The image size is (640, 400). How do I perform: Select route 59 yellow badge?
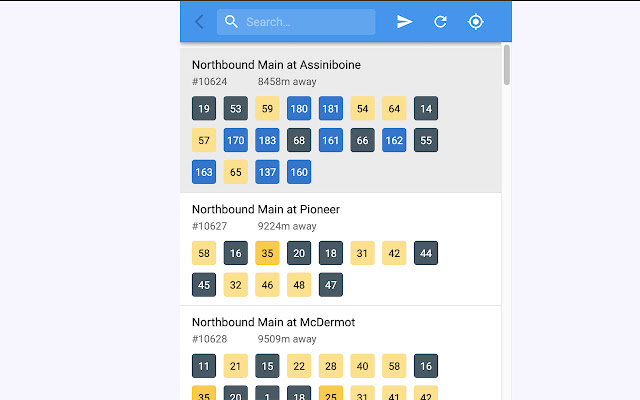click(x=267, y=109)
